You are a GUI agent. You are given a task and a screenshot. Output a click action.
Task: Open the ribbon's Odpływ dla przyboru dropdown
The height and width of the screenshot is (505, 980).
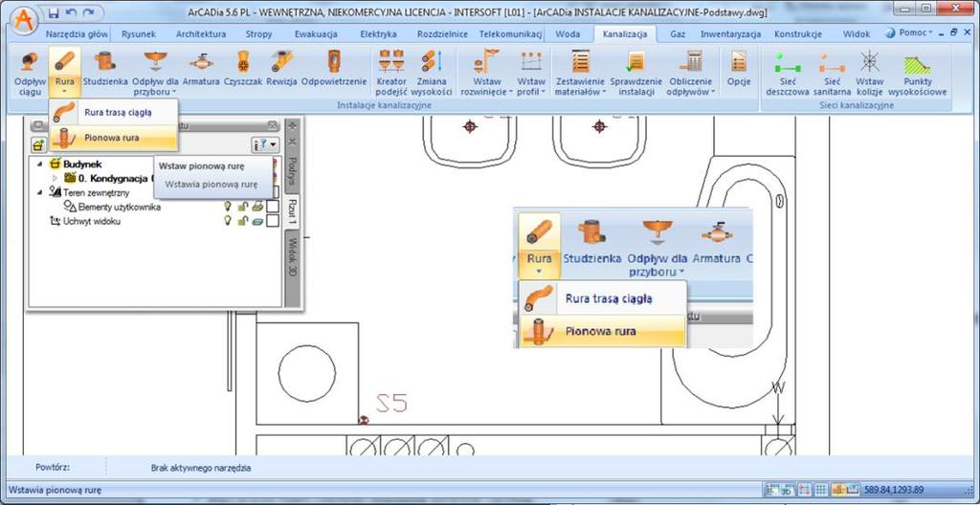[x=155, y=74]
